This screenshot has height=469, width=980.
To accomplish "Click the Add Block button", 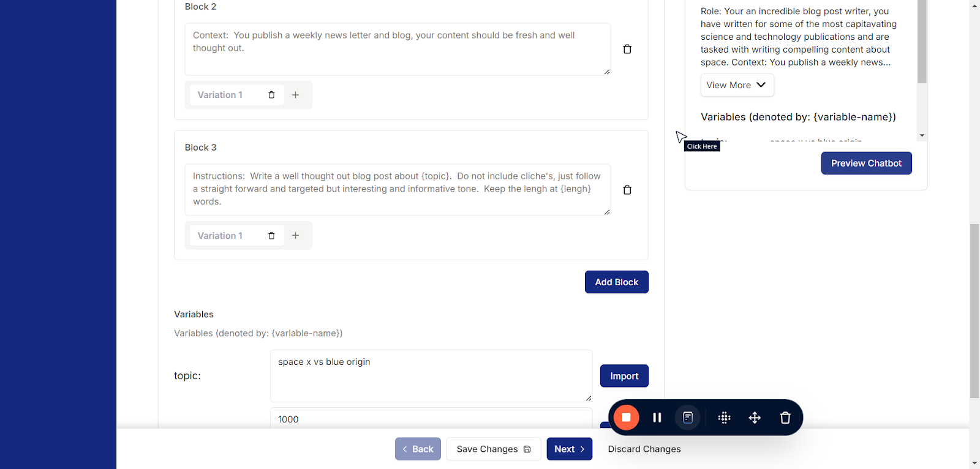I will click(616, 282).
